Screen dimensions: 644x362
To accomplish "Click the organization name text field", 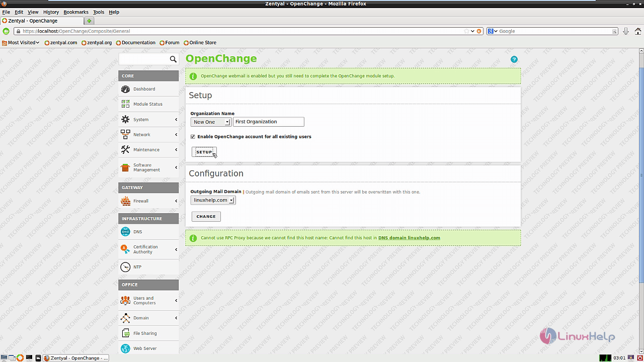I will 269,122.
